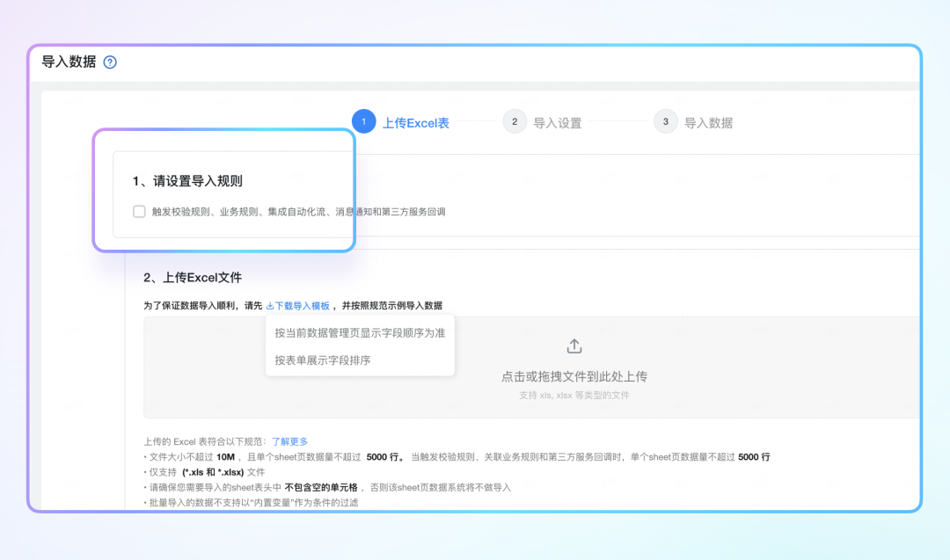This screenshot has width=950, height=560.
Task: Click the help icon beside 导入数据 title
Action: pos(110,62)
